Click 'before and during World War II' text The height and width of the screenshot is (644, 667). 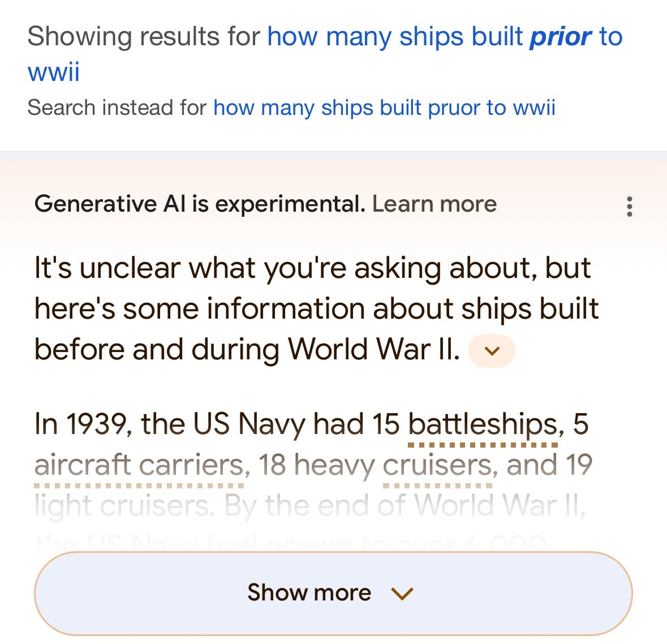tap(247, 350)
